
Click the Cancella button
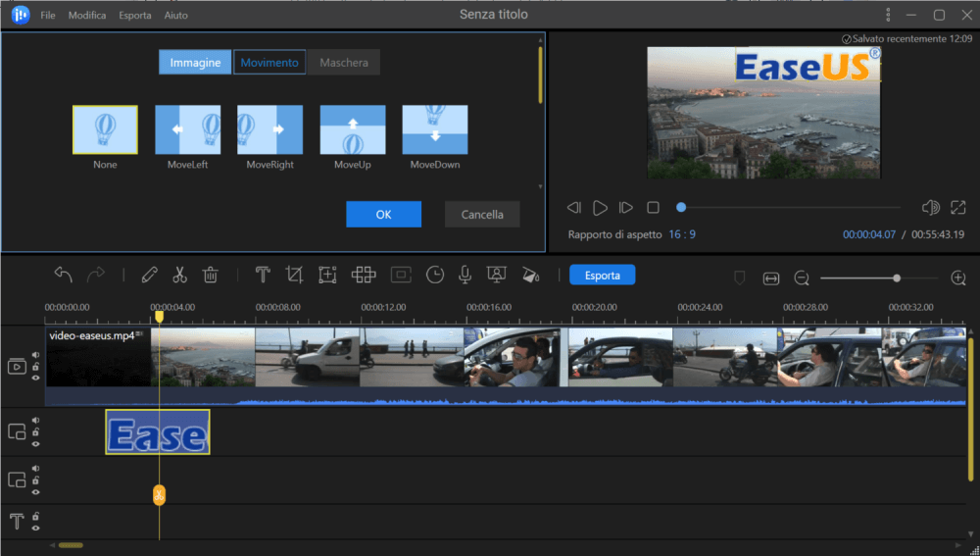[x=482, y=214]
